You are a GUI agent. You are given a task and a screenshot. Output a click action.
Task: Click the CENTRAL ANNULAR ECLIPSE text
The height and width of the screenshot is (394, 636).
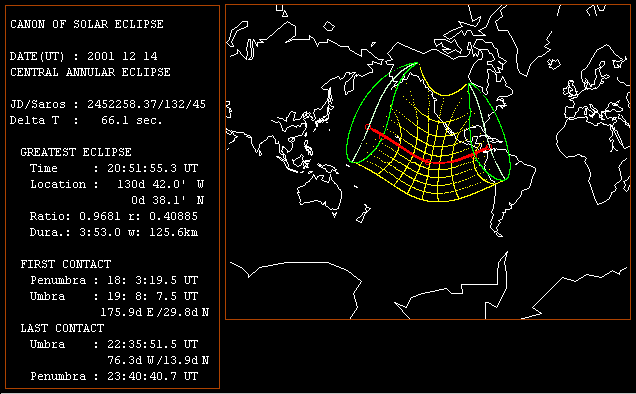[90, 72]
